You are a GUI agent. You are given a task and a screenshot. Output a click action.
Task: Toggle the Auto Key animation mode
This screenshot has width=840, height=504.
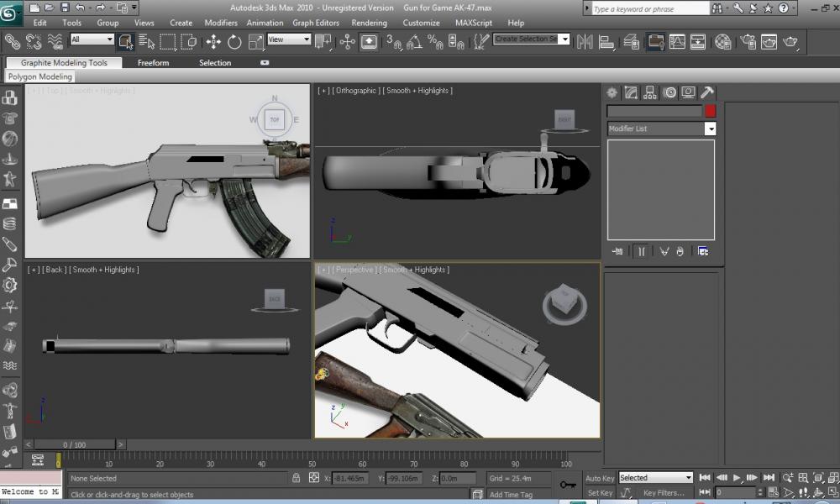(600, 478)
